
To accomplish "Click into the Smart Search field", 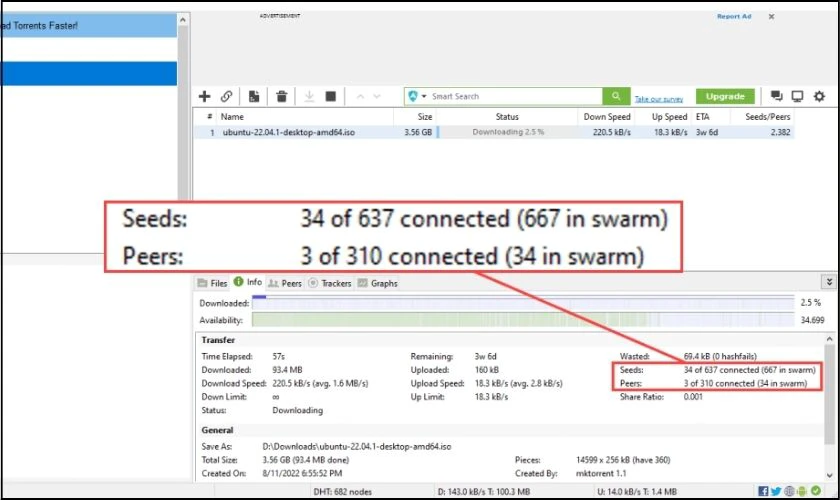I will pyautogui.click(x=514, y=96).
